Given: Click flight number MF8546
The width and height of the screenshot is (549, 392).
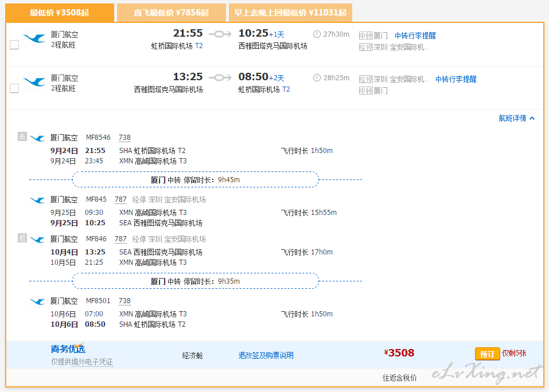Looking at the screenshot, I should (x=99, y=138).
